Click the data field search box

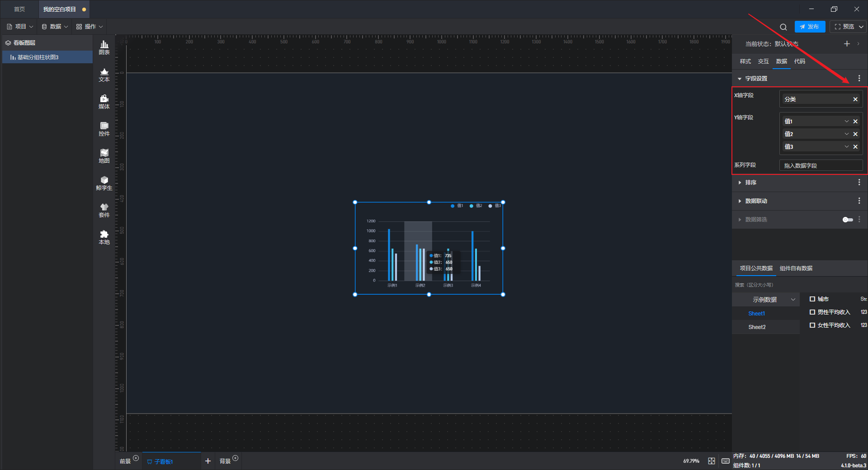[x=799, y=285]
